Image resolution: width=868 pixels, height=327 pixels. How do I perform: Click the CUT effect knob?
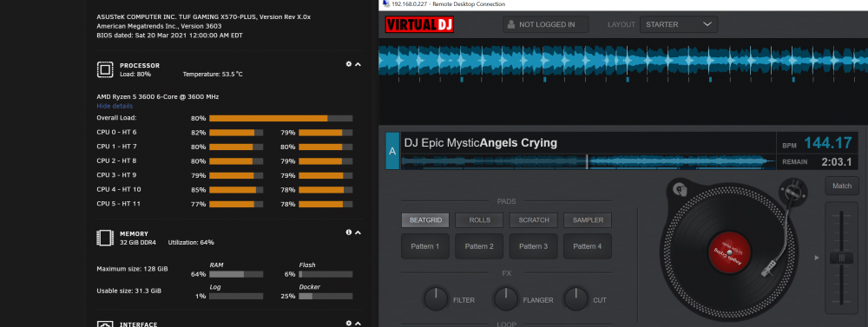pos(575,298)
